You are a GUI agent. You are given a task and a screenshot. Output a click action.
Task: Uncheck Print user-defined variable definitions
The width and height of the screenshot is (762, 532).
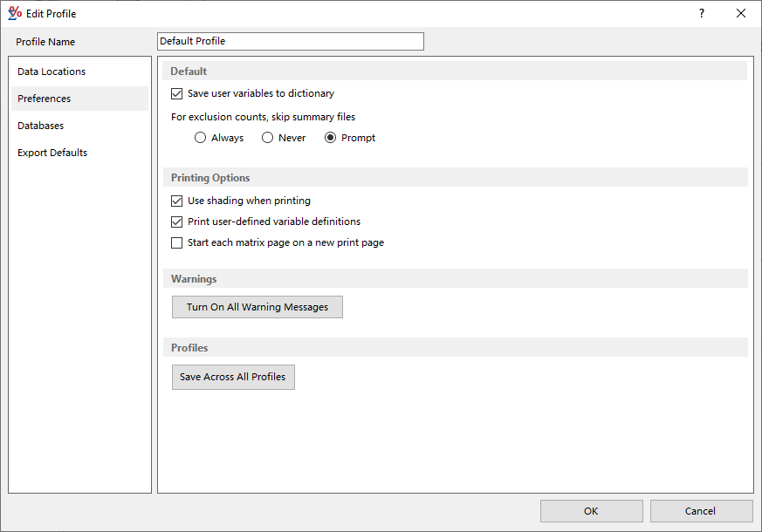click(x=176, y=222)
